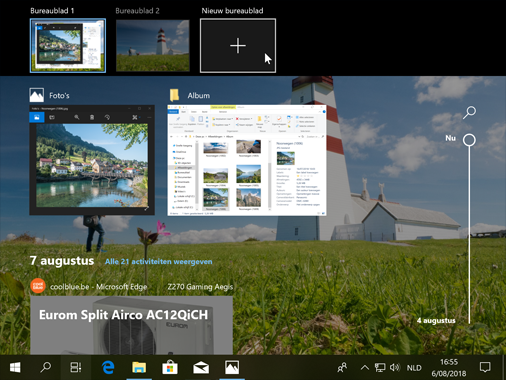Open the network tray icon
The image size is (506, 380).
(380, 368)
